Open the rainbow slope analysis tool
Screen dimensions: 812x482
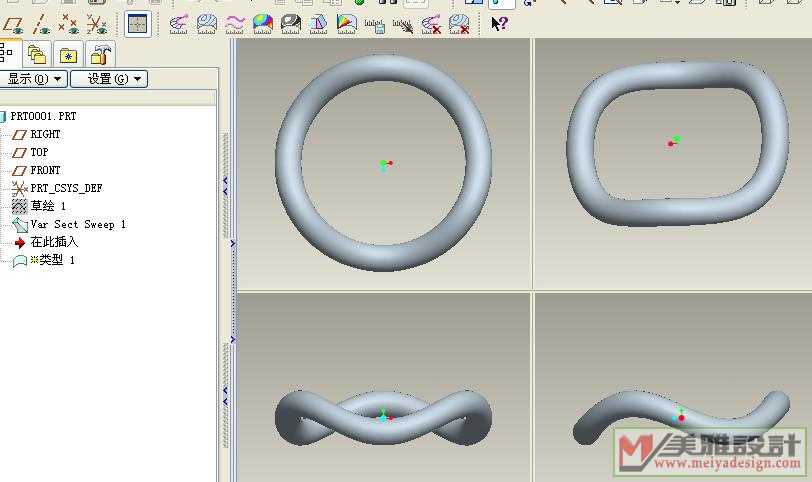click(346, 24)
